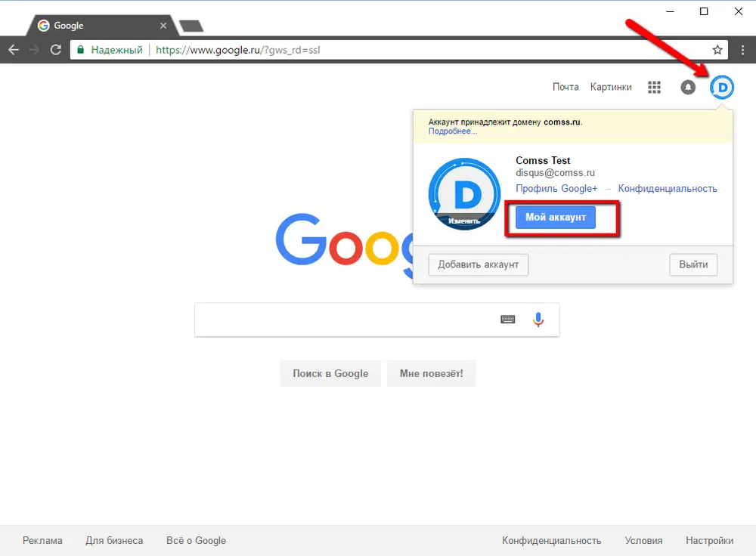Click the Подробнее... link
Image resolution: width=756 pixels, height=556 pixels.
click(453, 131)
